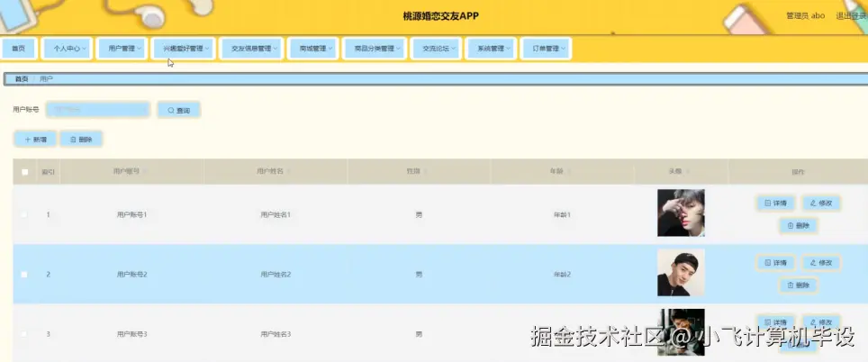
Task: Click 删除 for 用户账号2 row
Action: (x=799, y=285)
